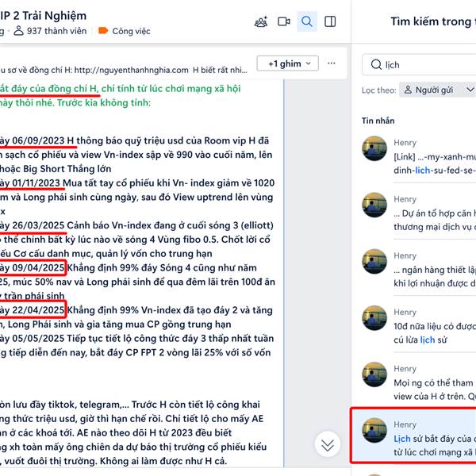Open result about Dự án tổ hợp căn
Image resolution: width=476 pixels, height=476 pixels.
(x=419, y=213)
